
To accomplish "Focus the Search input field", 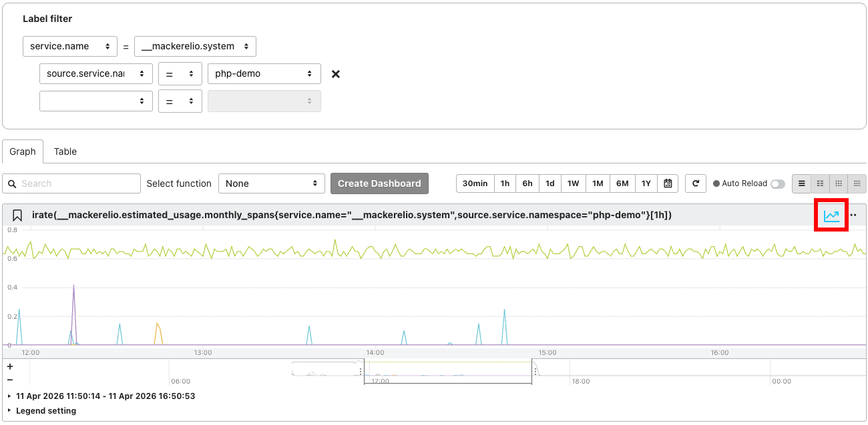I will click(x=71, y=183).
